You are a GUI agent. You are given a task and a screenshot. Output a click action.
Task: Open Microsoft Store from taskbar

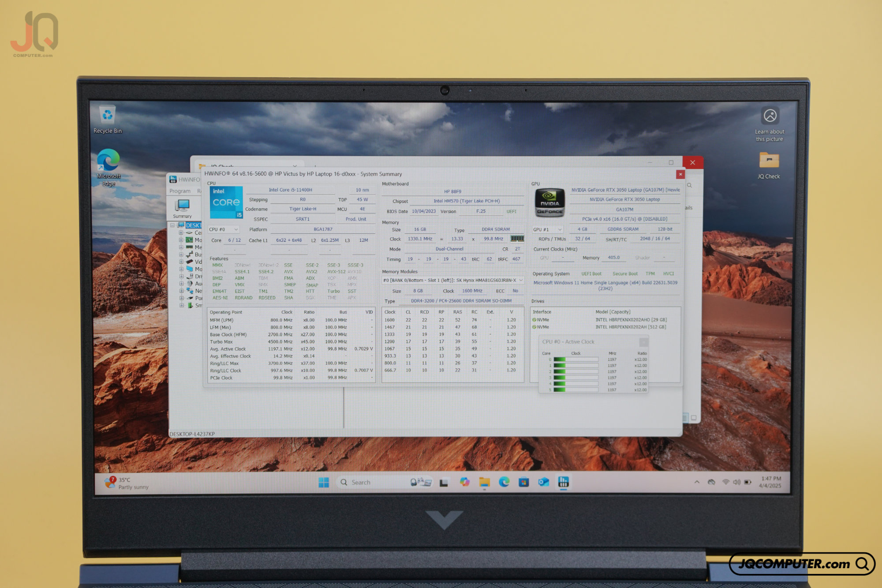coord(523,482)
